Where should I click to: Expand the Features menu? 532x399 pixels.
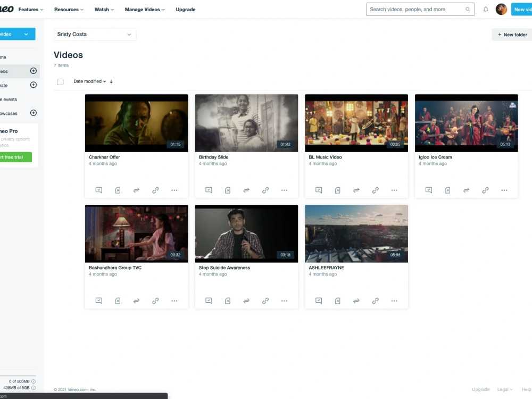[x=30, y=10]
